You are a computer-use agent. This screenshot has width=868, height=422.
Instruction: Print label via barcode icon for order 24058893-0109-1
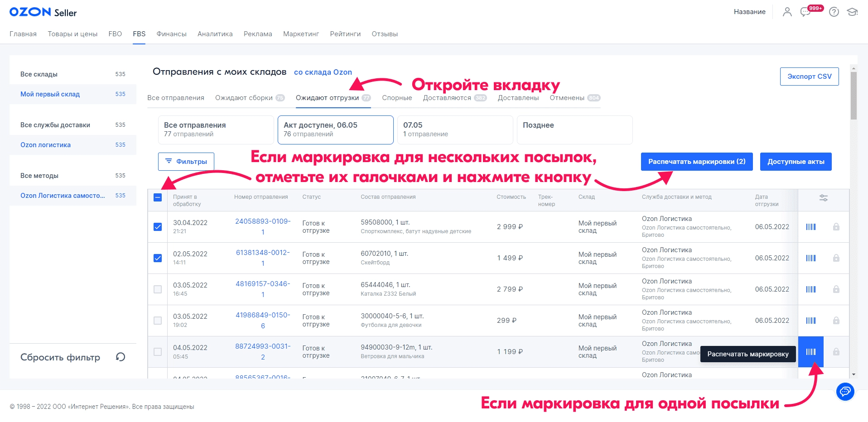coord(812,226)
